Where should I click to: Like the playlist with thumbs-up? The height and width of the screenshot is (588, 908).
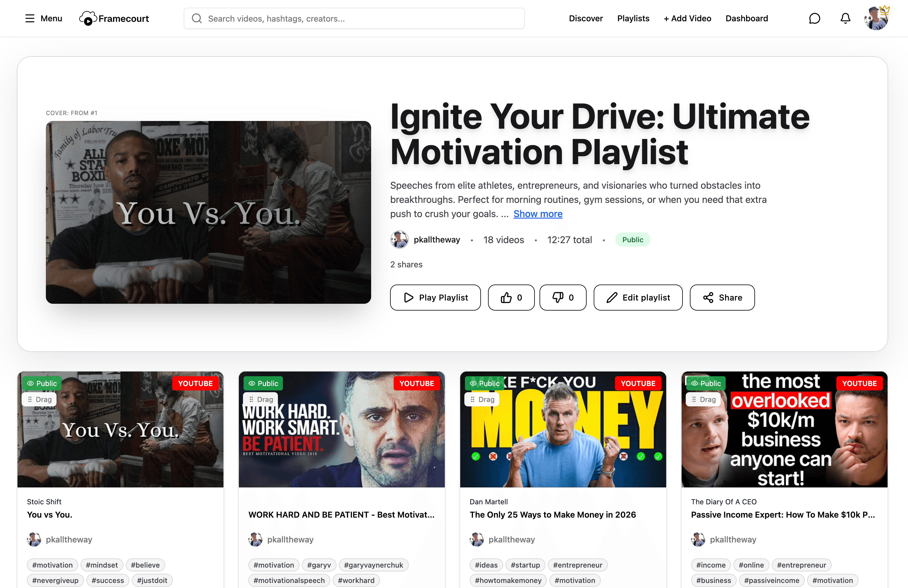(511, 298)
